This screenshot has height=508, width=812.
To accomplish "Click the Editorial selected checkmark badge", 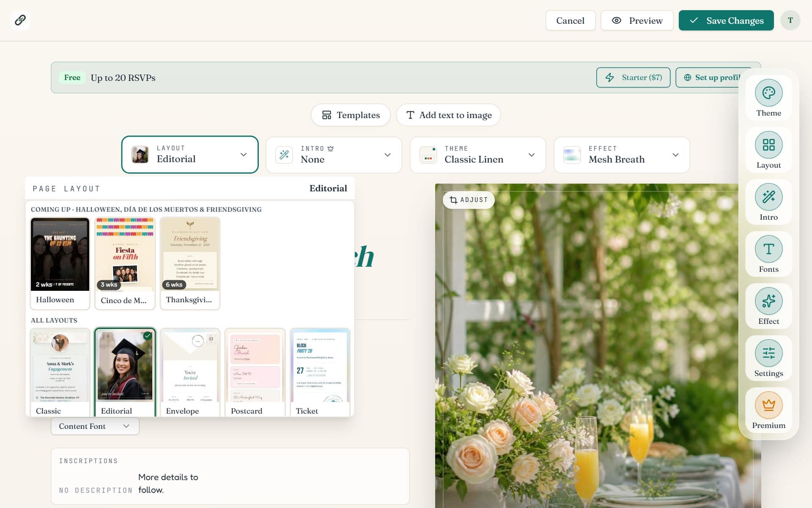I will (147, 336).
